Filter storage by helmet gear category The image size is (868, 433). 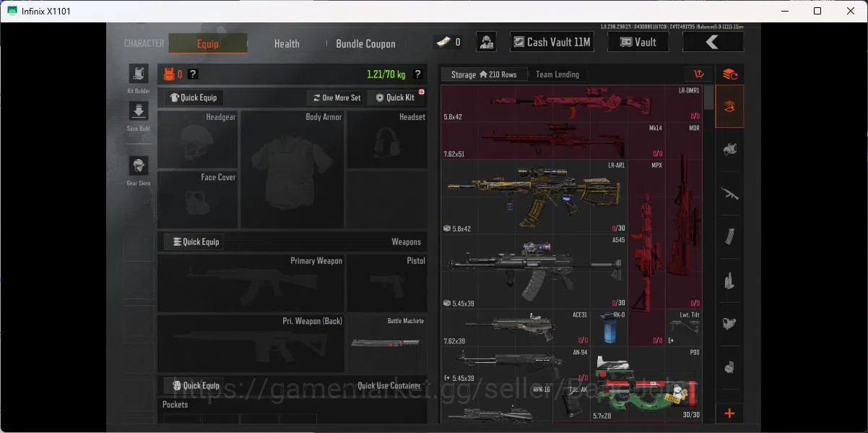(x=729, y=150)
